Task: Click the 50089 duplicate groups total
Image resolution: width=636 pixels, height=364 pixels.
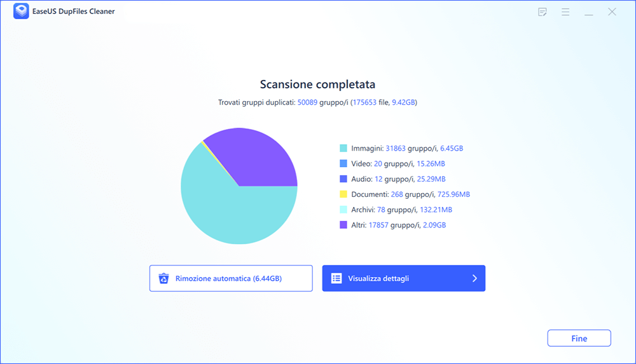Action: pos(308,102)
